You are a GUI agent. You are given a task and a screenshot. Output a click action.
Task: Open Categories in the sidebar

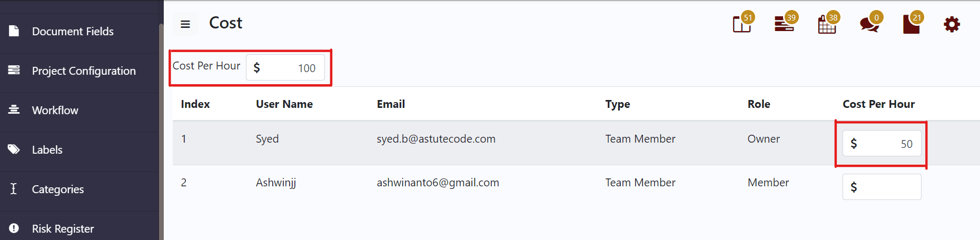tap(58, 189)
